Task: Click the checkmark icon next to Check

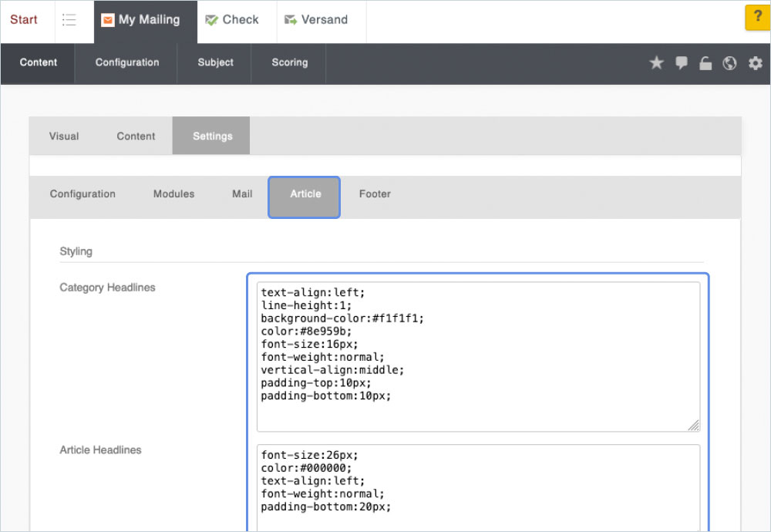Action: [211, 20]
